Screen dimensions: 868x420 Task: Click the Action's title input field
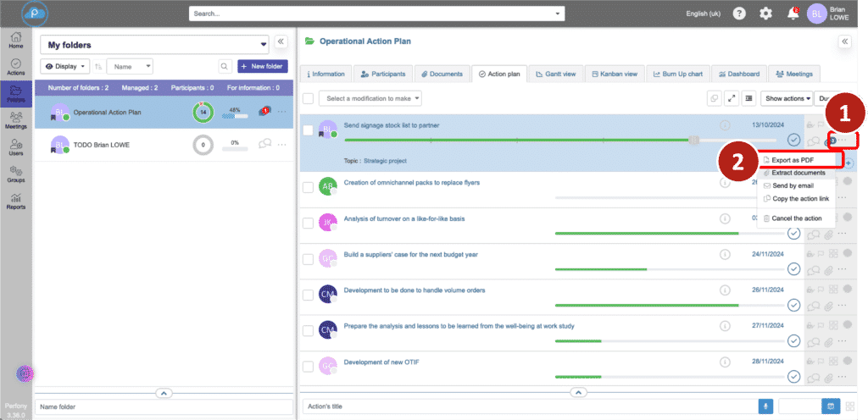pyautogui.click(x=528, y=406)
